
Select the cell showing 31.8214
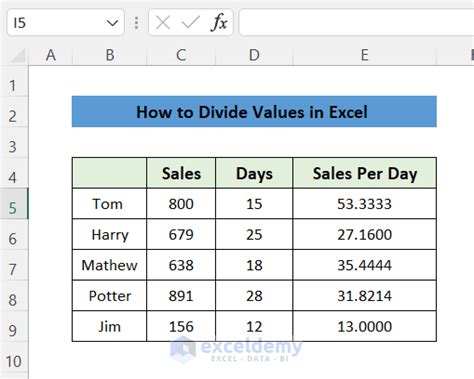pos(365,296)
